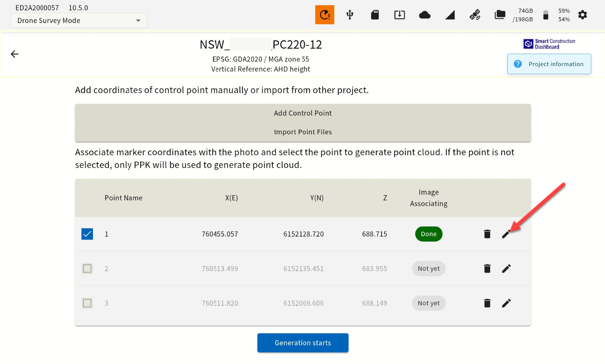Click the cloud connection icon
The width and height of the screenshot is (605, 364).
pyautogui.click(x=425, y=15)
